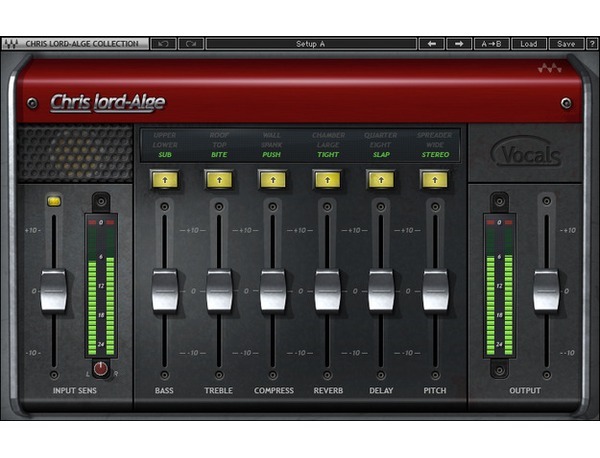The width and height of the screenshot is (600, 458).
Task: Click the Delay fader handle
Action: [x=381, y=291]
